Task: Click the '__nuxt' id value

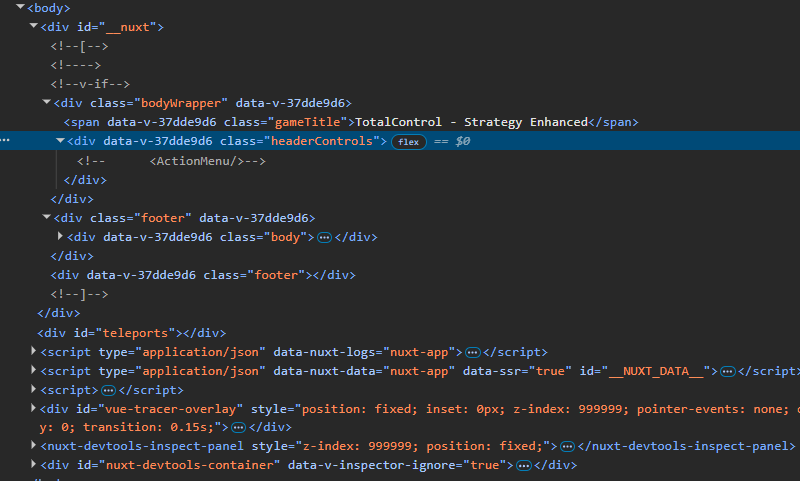Action: coord(128,27)
